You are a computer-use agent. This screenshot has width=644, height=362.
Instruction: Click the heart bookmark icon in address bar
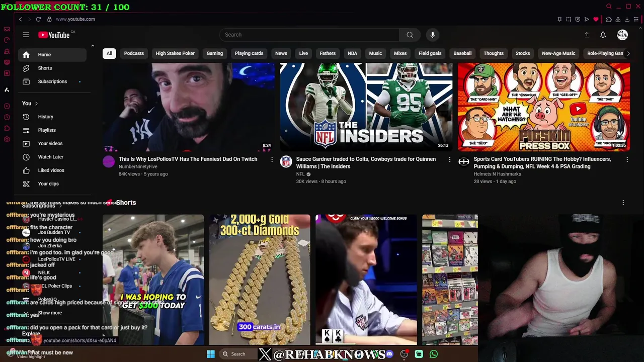coord(596,19)
